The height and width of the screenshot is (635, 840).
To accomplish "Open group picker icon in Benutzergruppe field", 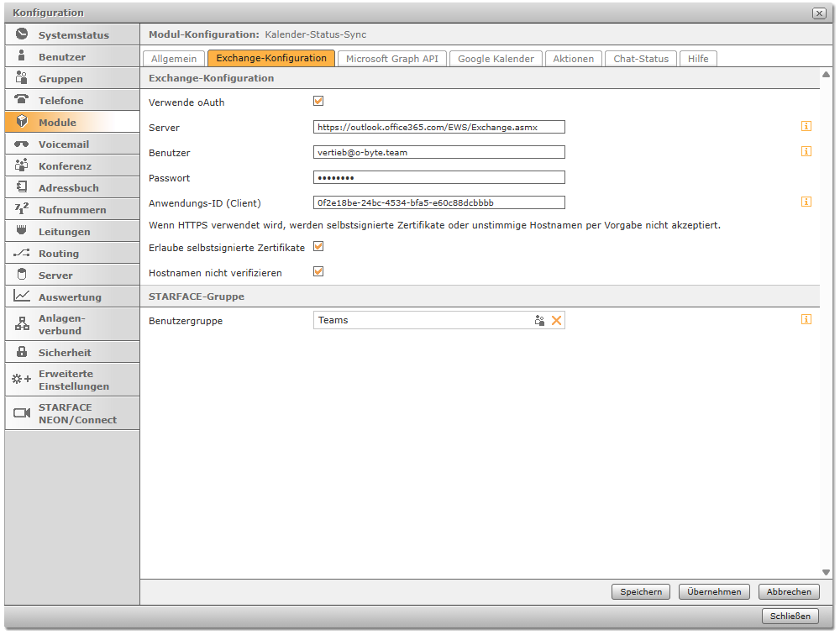I will (x=539, y=320).
